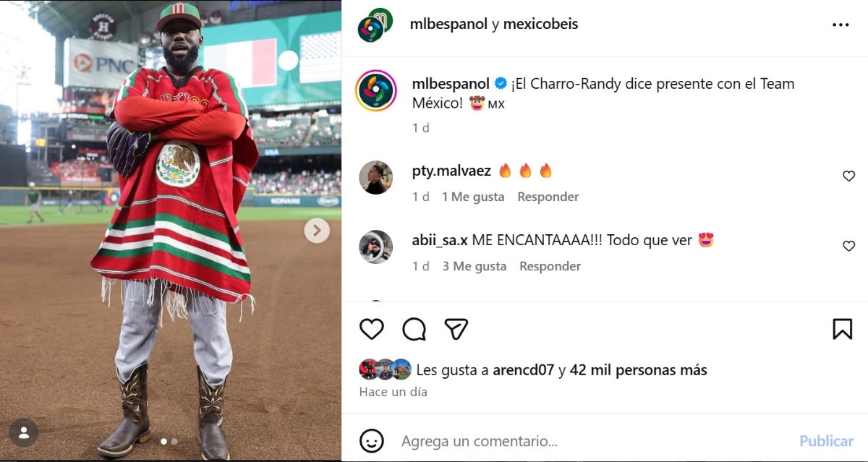Show tagged people icon on photo
The height and width of the screenshot is (462, 868).
(24, 433)
